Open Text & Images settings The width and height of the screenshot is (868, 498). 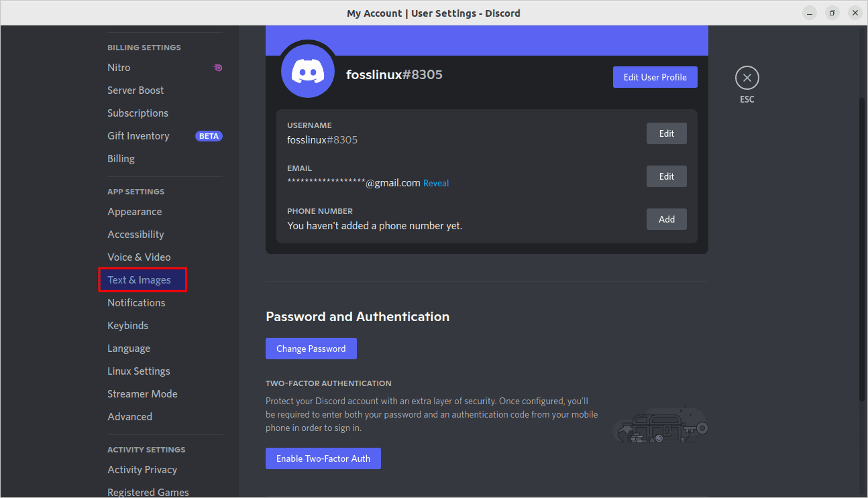click(x=142, y=280)
